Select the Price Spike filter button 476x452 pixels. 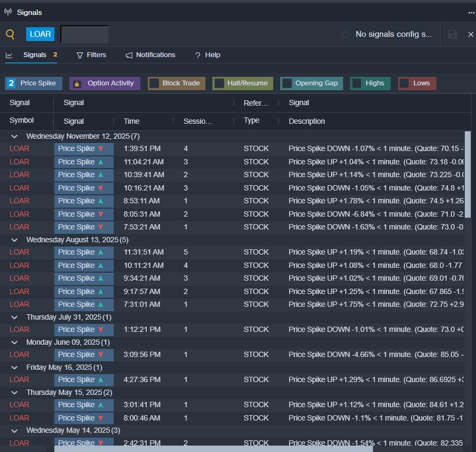34,83
